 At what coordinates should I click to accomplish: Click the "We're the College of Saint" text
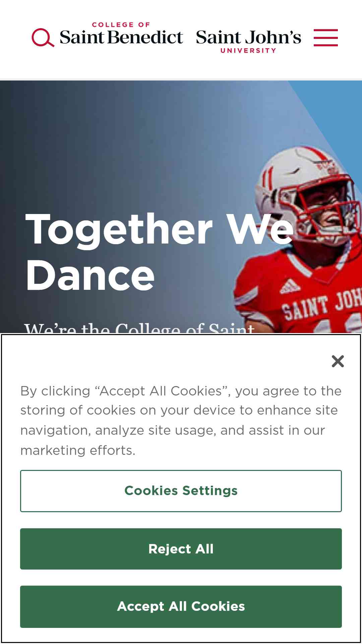click(139, 327)
